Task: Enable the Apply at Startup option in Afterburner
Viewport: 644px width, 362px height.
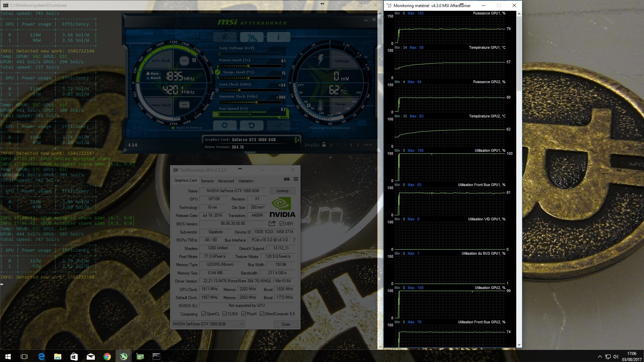Action: (x=187, y=128)
